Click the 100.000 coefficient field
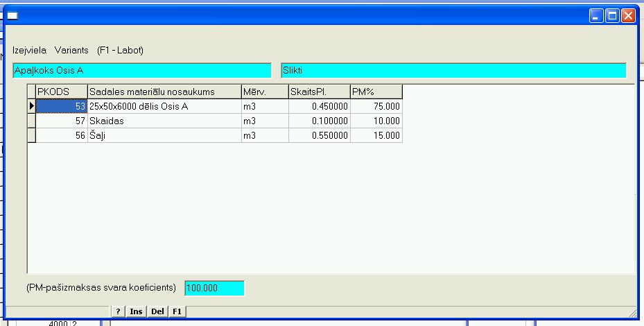The height and width of the screenshot is (326, 644). click(214, 288)
